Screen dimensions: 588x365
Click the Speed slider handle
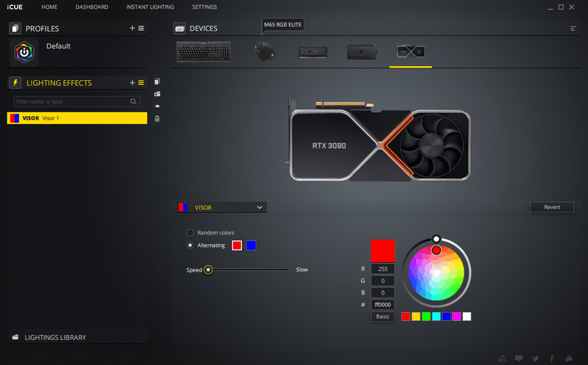208,270
